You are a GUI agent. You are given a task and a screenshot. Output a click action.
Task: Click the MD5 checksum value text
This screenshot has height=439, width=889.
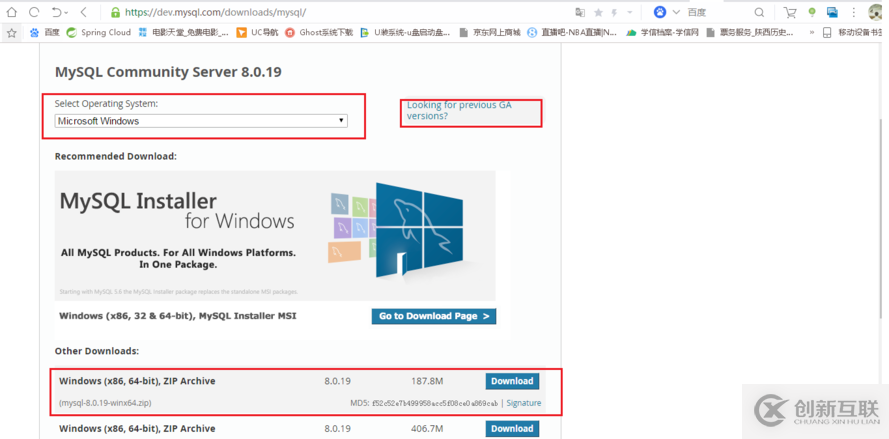pyautogui.click(x=435, y=403)
